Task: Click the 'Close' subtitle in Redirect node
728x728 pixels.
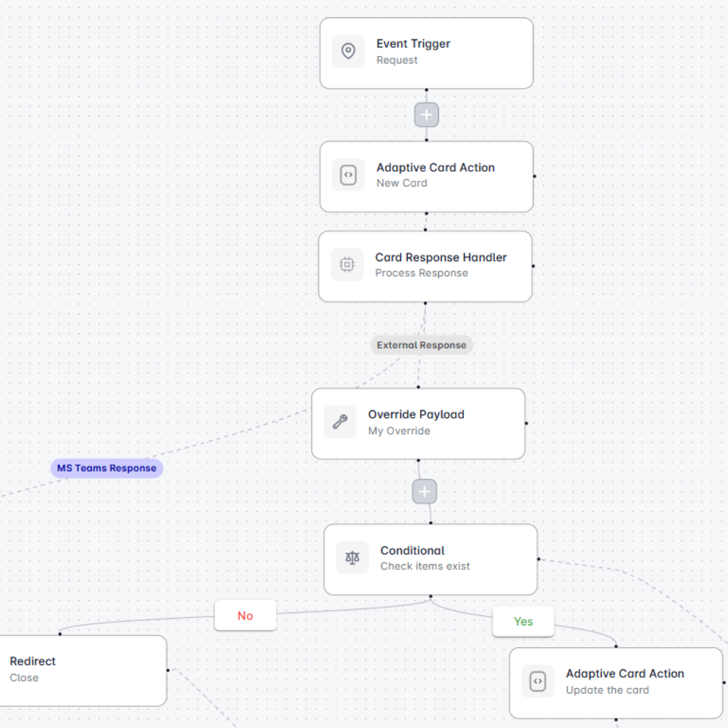Action: [24, 678]
